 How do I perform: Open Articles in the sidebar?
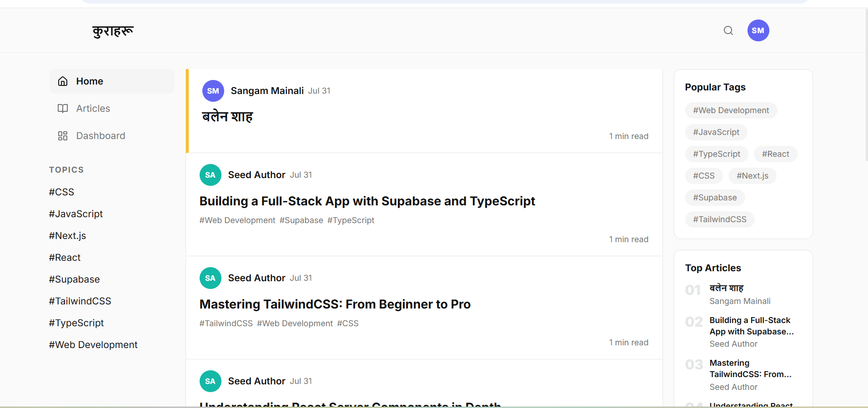pos(112,109)
